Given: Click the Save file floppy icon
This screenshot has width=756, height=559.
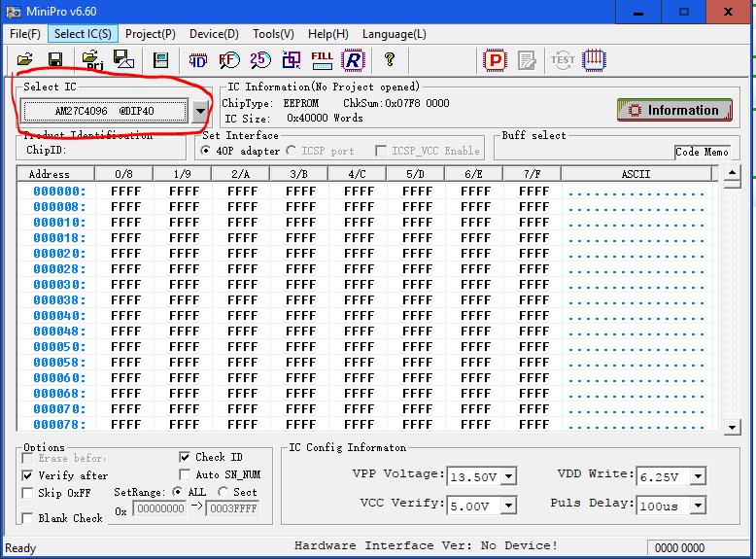Looking at the screenshot, I should [x=55, y=60].
